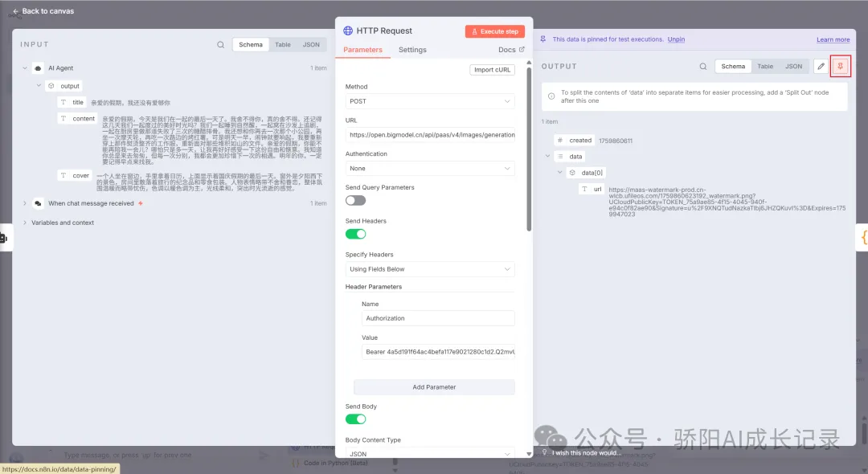Expand When chat message received node
The image size is (868, 474).
(x=25, y=203)
